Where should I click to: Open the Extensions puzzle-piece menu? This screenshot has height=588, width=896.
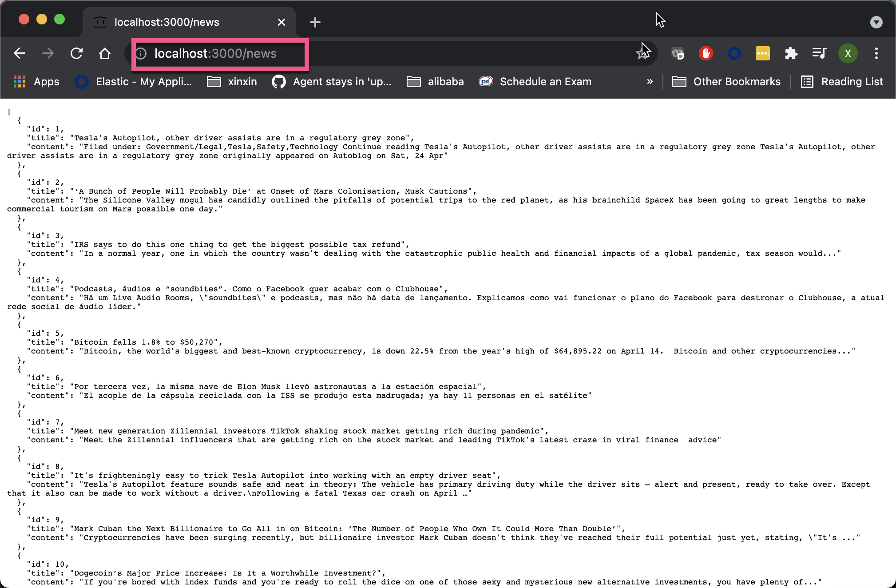pyautogui.click(x=791, y=53)
